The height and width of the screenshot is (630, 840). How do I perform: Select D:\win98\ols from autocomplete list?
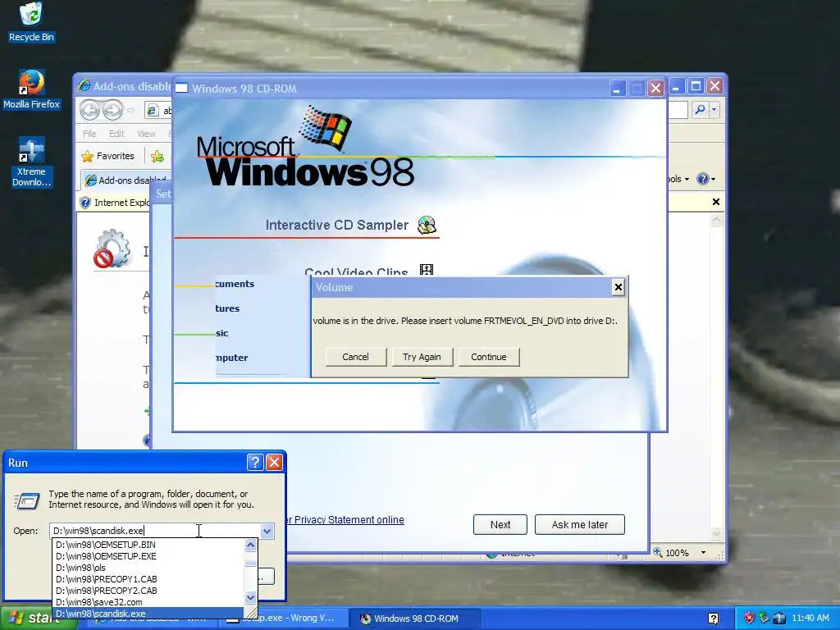pyautogui.click(x=148, y=568)
